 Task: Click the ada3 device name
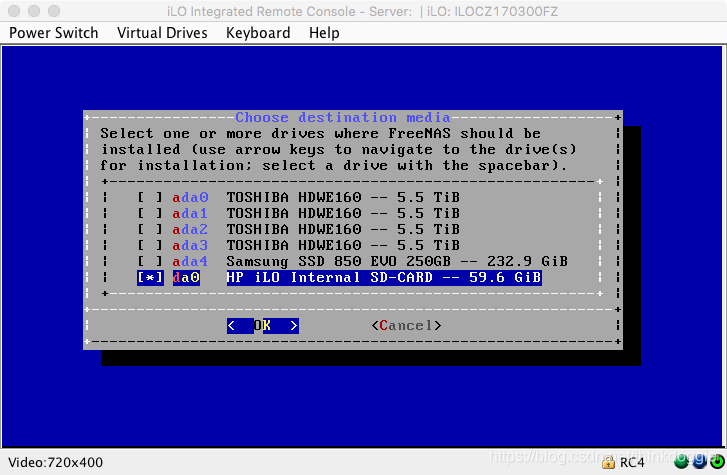(x=190, y=245)
